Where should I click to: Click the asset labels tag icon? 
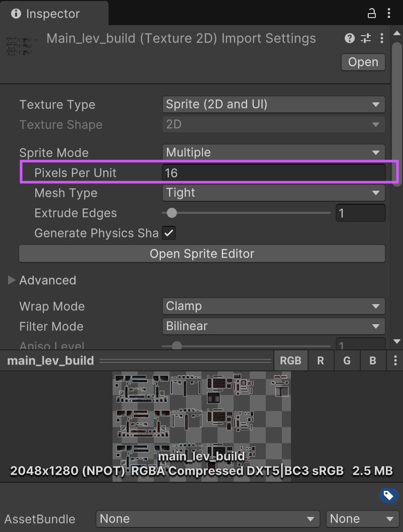point(388,495)
